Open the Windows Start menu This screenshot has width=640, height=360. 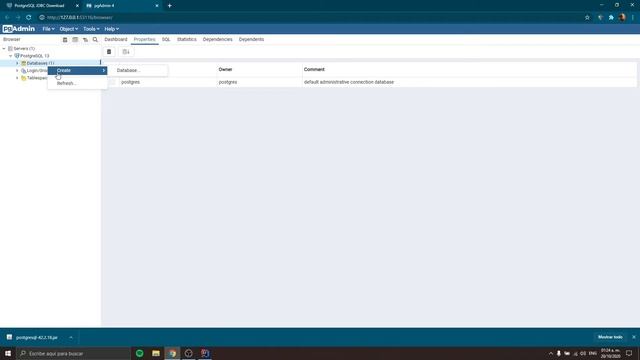(x=8, y=353)
